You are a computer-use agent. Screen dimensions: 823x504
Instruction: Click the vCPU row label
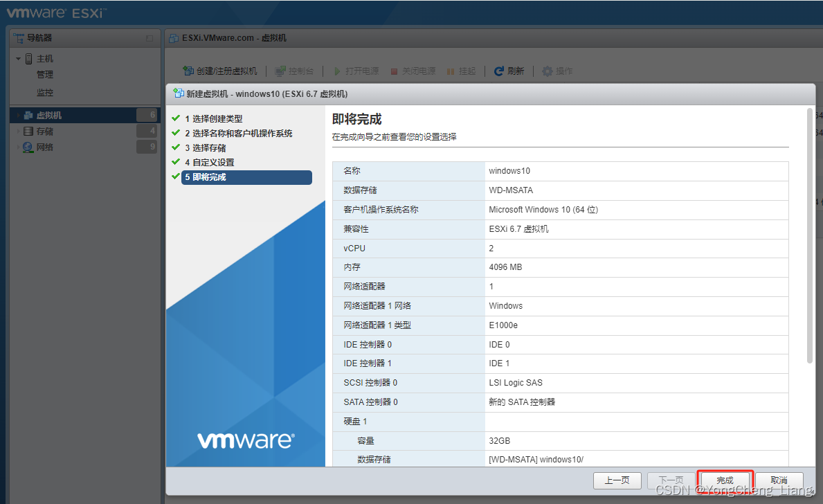[354, 249]
